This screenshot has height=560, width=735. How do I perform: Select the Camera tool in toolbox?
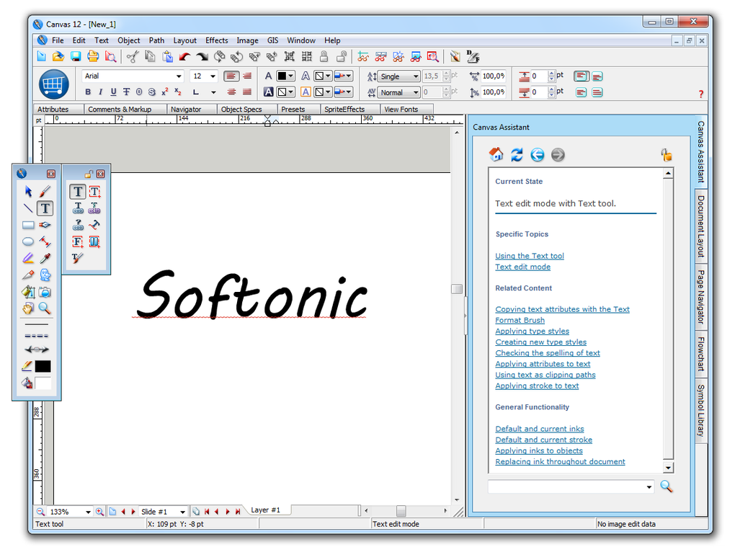[x=45, y=292]
